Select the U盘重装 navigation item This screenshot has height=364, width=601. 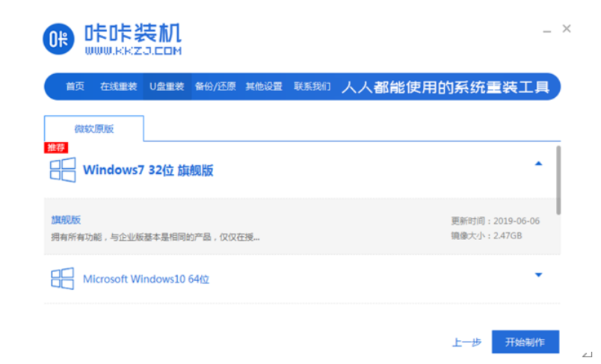pos(166,87)
